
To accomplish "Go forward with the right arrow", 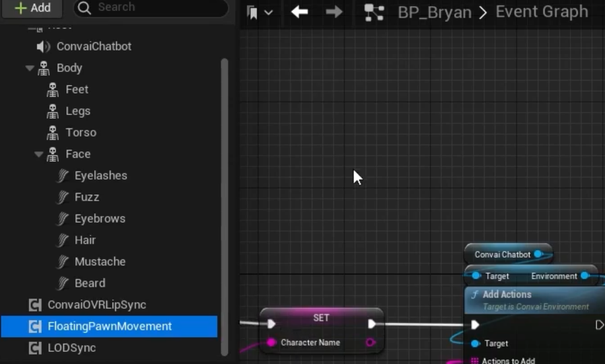I will [x=334, y=12].
